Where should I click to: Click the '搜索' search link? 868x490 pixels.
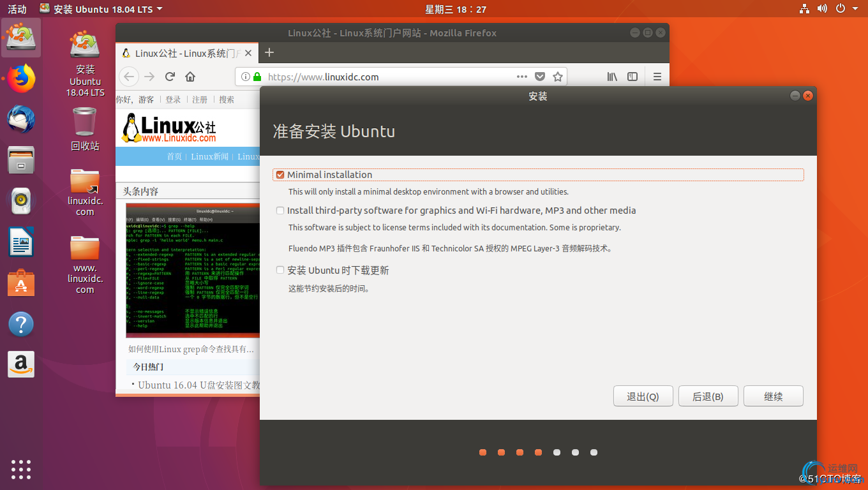227,100
